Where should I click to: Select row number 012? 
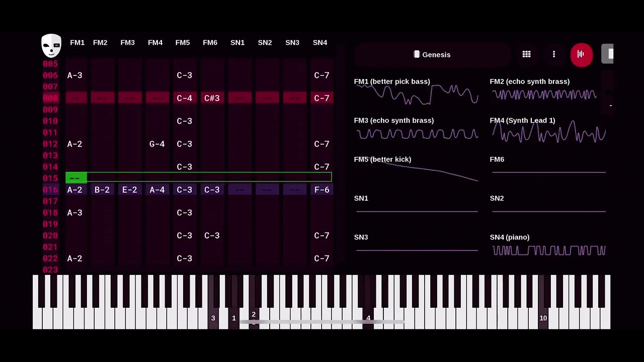[x=50, y=144]
